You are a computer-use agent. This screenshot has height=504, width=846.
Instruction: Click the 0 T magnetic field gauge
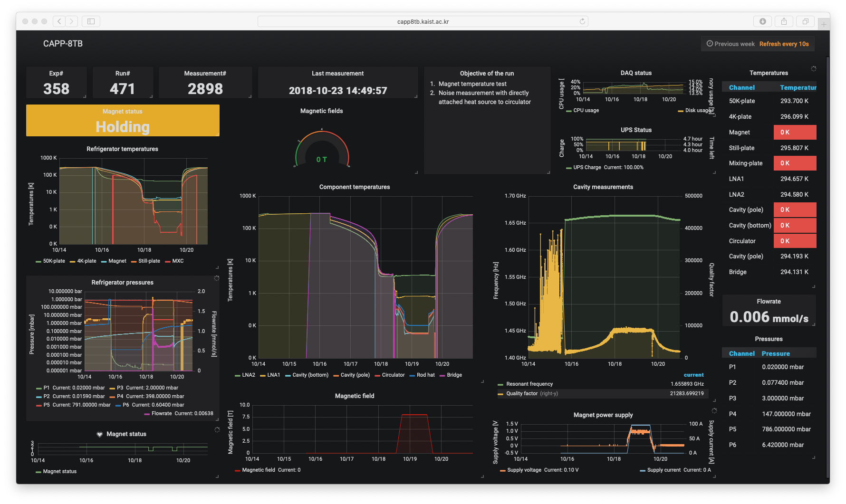pyautogui.click(x=322, y=149)
